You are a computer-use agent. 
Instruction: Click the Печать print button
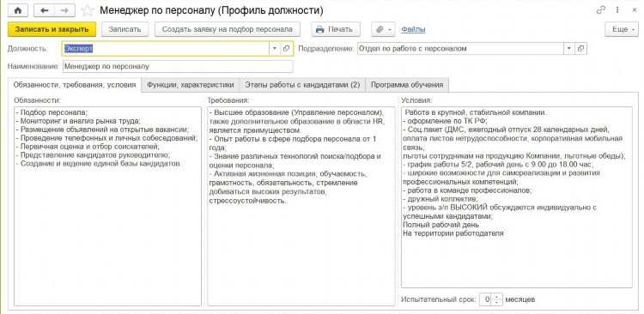coord(336,29)
